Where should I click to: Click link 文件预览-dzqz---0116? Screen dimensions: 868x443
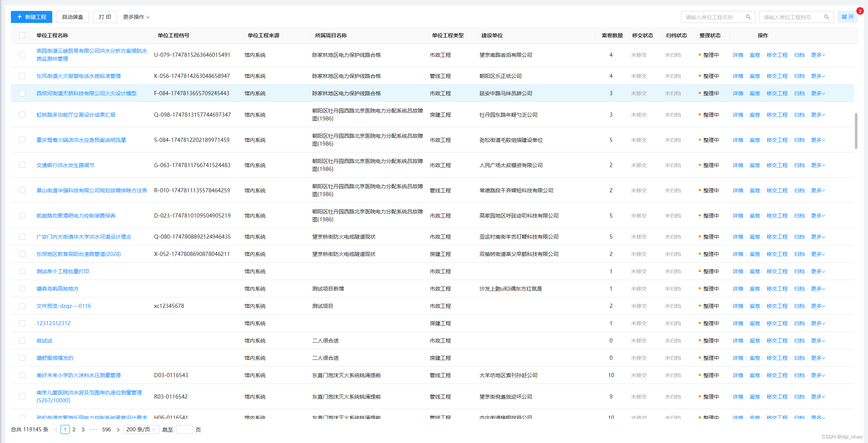coord(64,306)
